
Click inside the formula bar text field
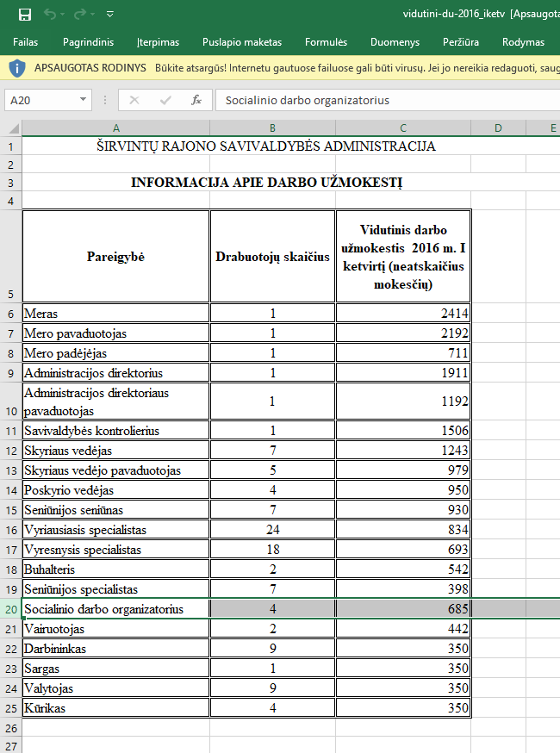pos(388,100)
